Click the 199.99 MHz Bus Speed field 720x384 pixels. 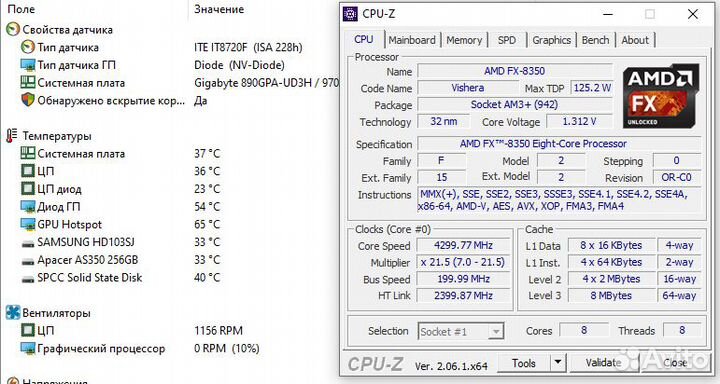[463, 279]
